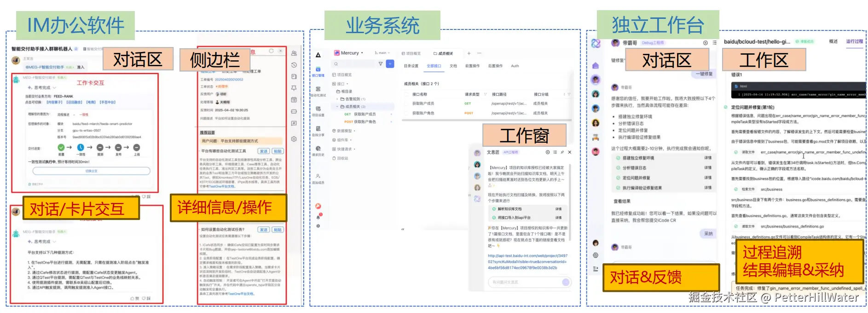Screen dimensions: 868x313
Task: Click blue plus button beside Mercury search
Action: pyautogui.click(x=390, y=64)
